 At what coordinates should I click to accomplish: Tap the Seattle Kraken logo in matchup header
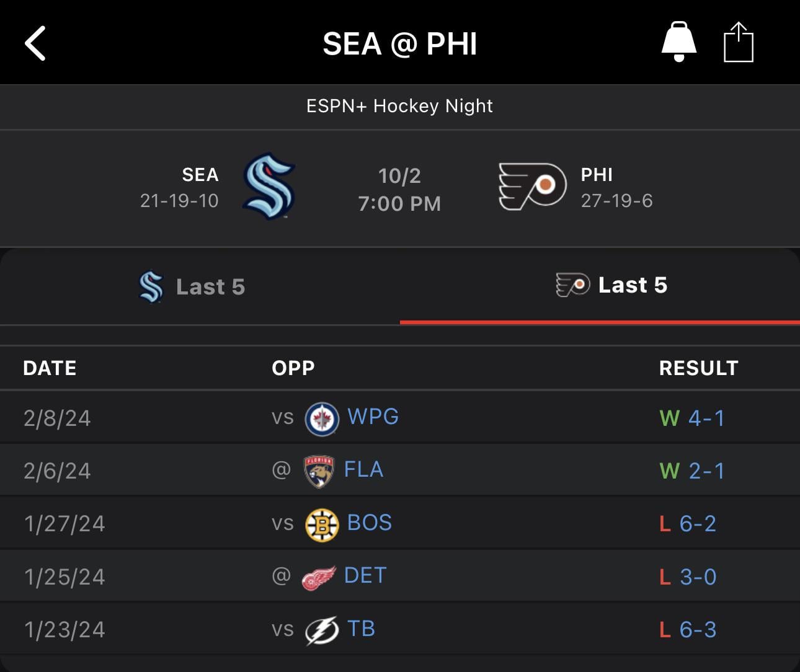click(269, 187)
